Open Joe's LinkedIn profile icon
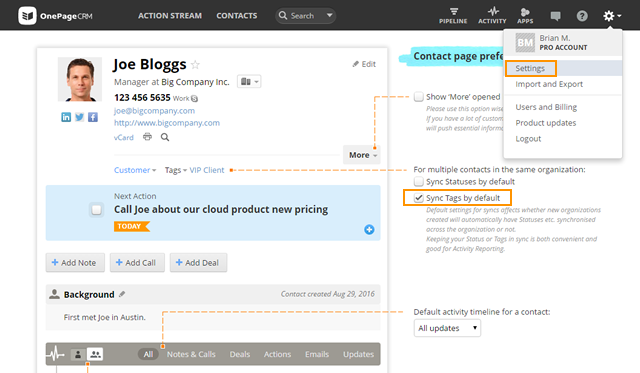640x373 pixels. point(66,117)
